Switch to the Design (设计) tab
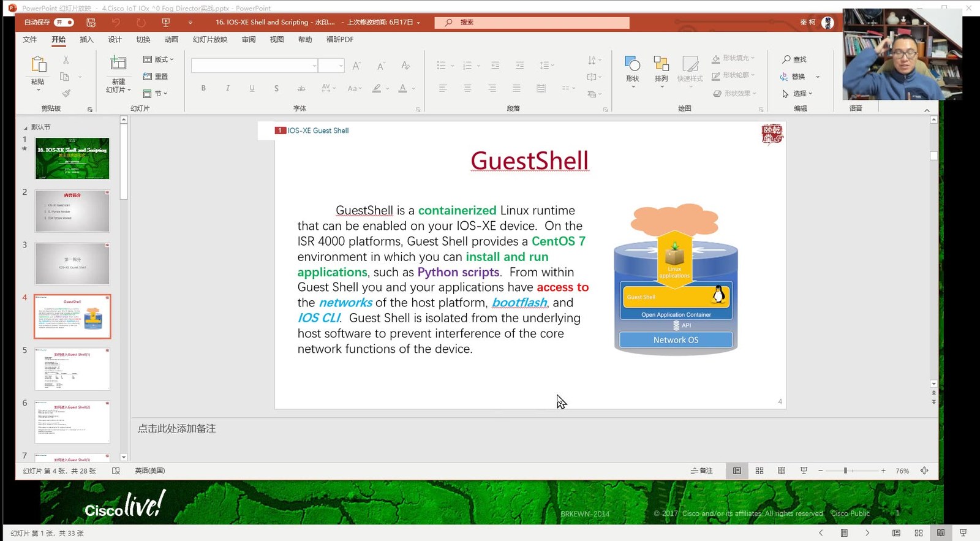Image resolution: width=980 pixels, height=541 pixels. [x=115, y=40]
